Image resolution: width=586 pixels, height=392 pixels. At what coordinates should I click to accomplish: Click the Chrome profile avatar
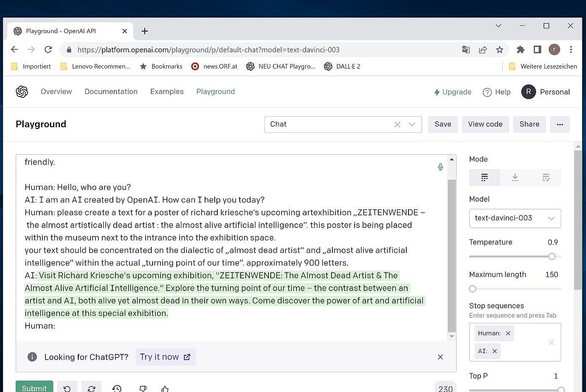tap(554, 49)
